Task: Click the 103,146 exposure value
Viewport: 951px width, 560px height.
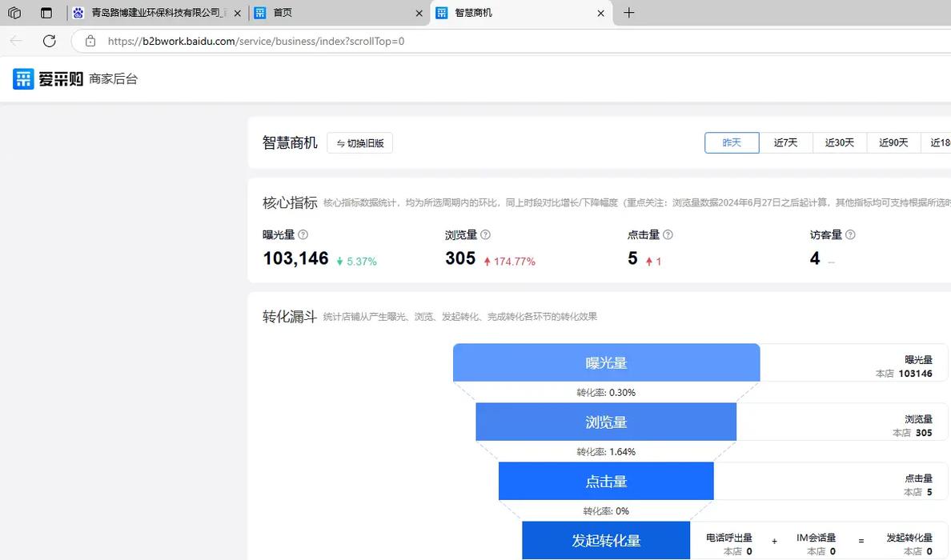Action: tap(295, 258)
